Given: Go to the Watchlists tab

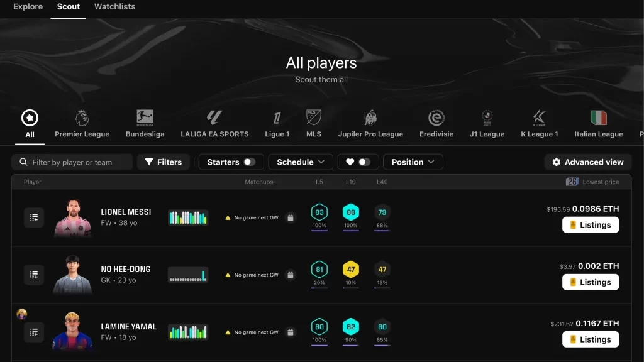Looking at the screenshot, I should pyautogui.click(x=114, y=7).
